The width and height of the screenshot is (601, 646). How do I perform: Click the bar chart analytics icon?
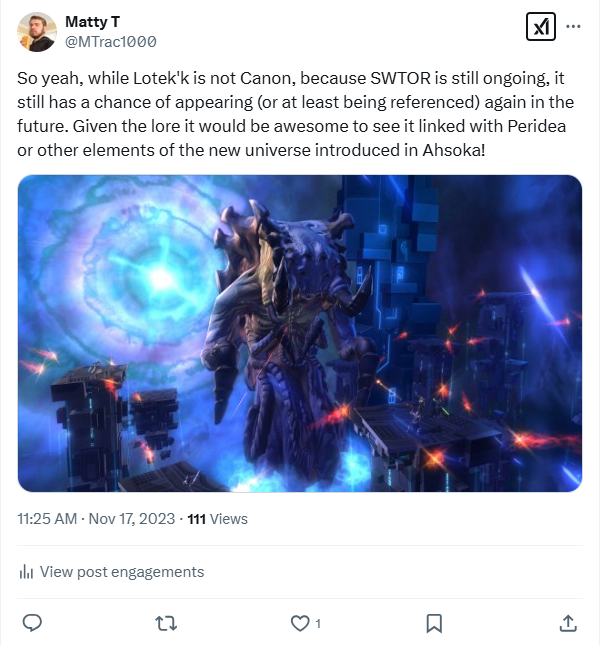click(x=26, y=572)
